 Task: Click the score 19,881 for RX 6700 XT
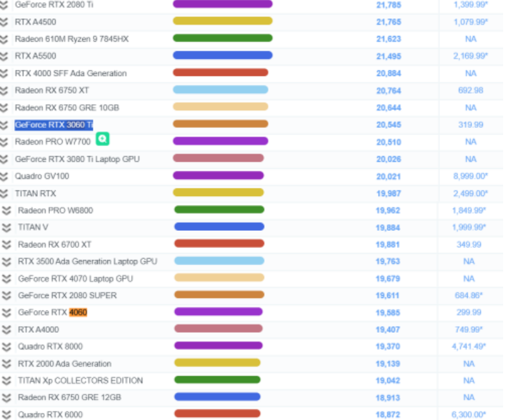pyautogui.click(x=388, y=245)
